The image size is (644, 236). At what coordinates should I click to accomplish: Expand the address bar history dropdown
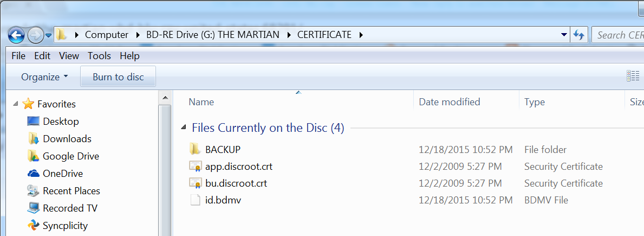(564, 35)
